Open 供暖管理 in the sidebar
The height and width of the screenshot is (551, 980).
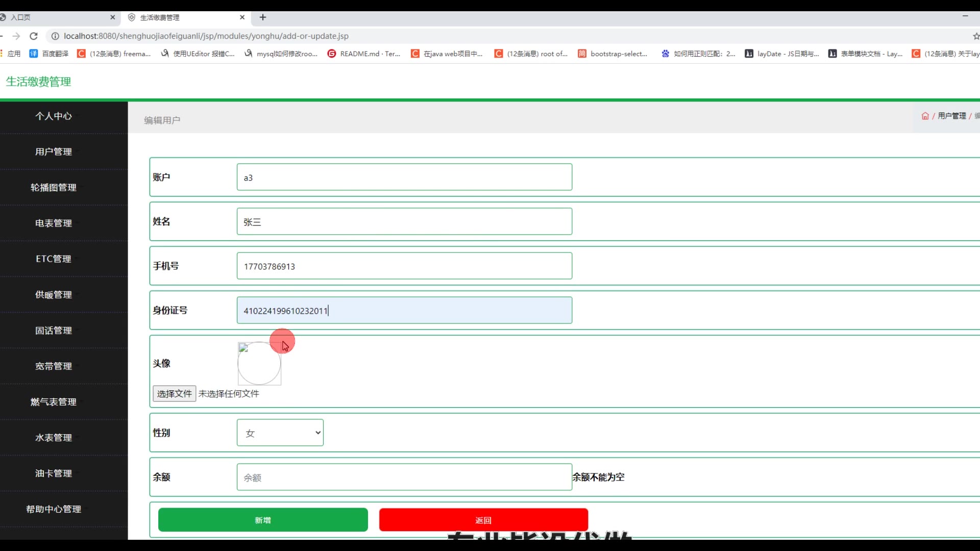[x=54, y=295]
